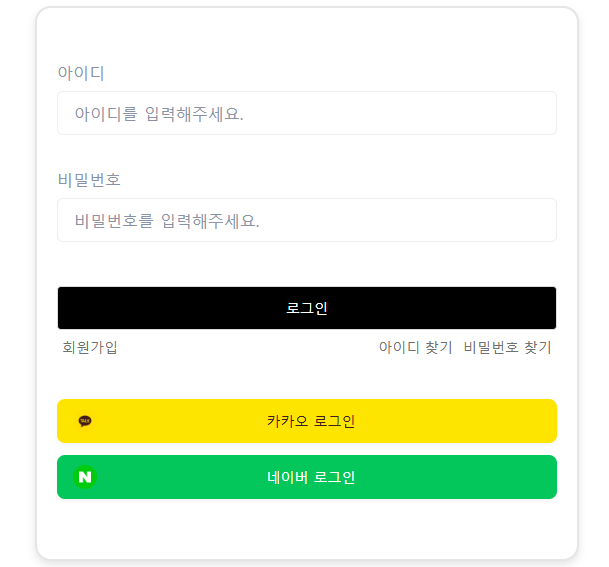The height and width of the screenshot is (567, 609).
Task: Click the right end of the 아이디 field
Action: tap(545, 113)
